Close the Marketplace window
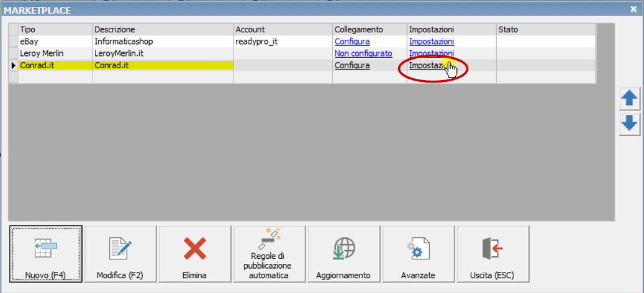Viewport: 644px width, 293px height. pos(633,9)
